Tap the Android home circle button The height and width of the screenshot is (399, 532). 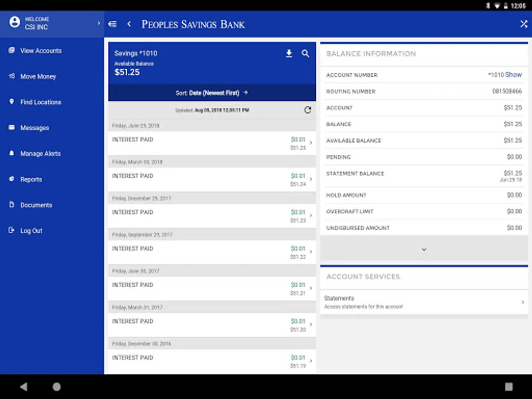click(57, 387)
